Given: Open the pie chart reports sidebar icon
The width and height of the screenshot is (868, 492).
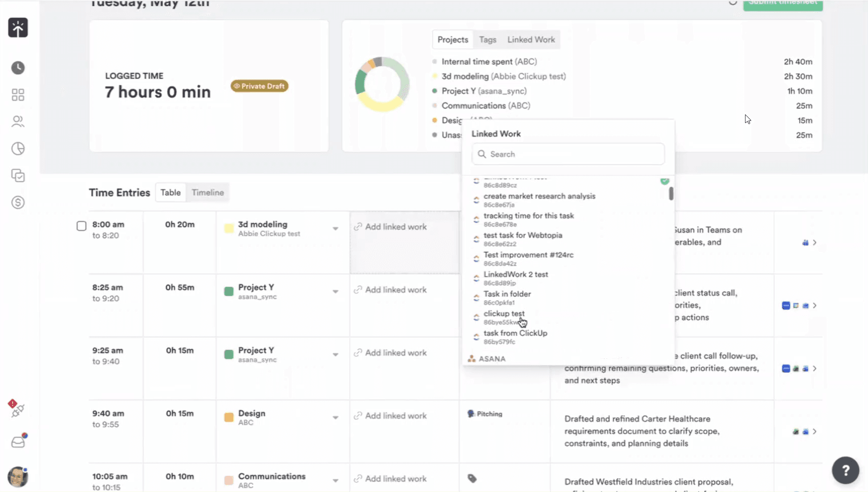Looking at the screenshot, I should tap(18, 148).
